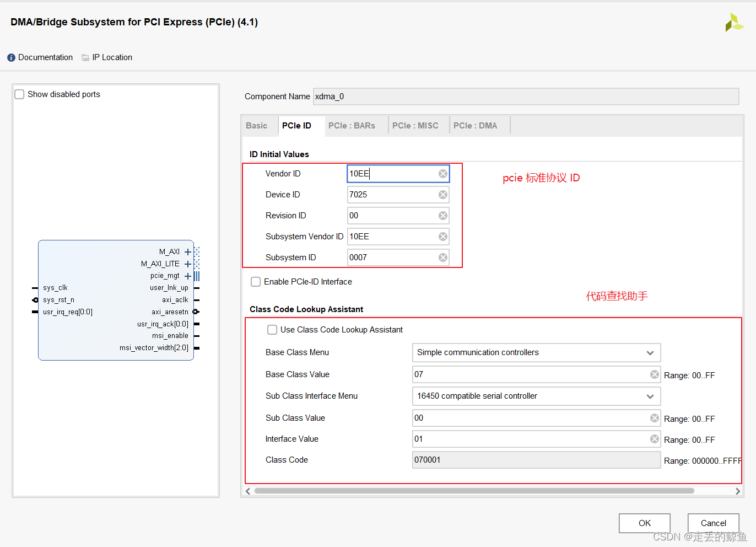Click the Xilinx logo icon
Image resolution: width=756 pixels, height=547 pixels.
(x=734, y=23)
